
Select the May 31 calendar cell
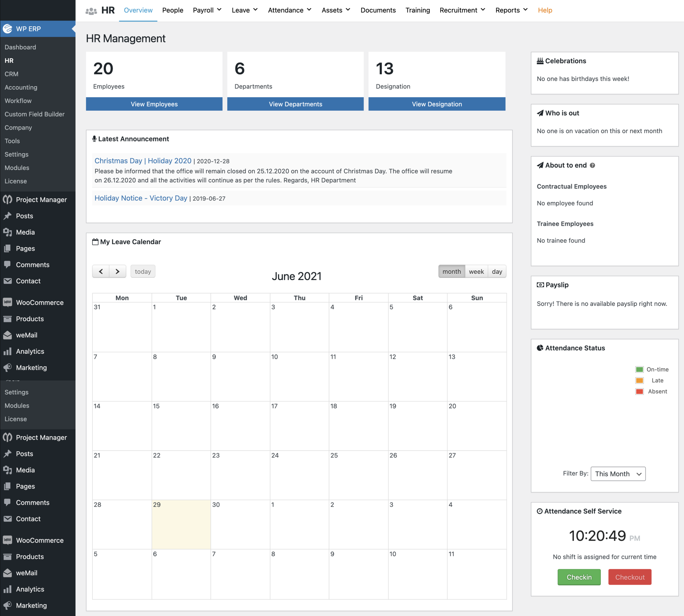[122, 327]
